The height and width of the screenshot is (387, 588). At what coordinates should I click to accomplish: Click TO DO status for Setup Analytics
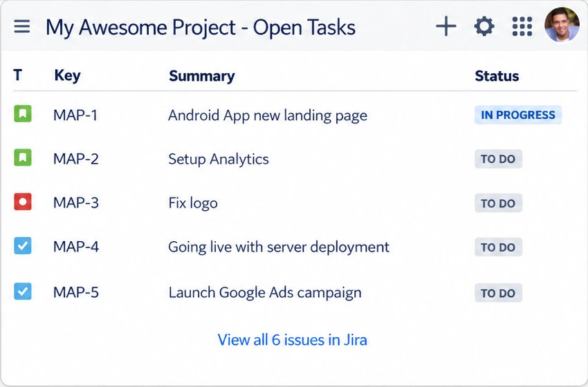coord(498,159)
